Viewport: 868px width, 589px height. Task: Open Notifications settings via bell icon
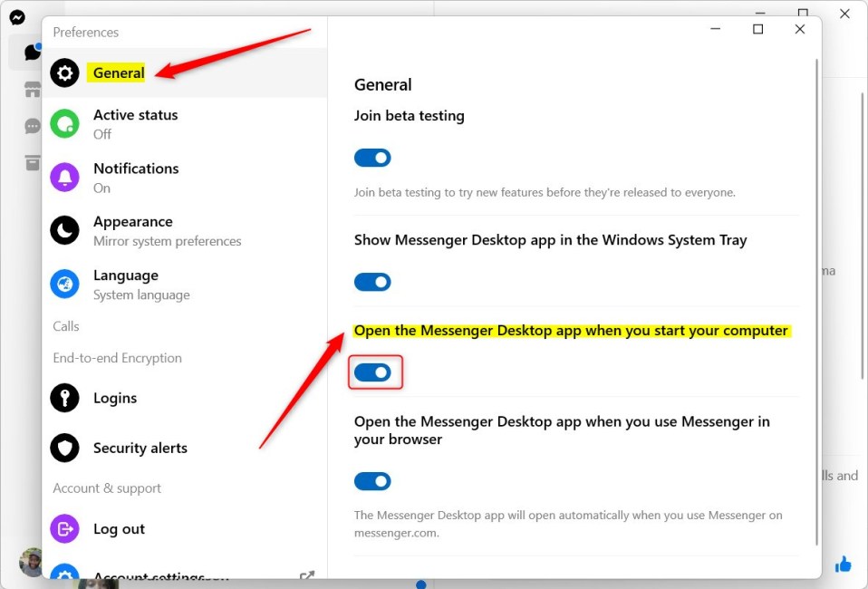point(64,177)
